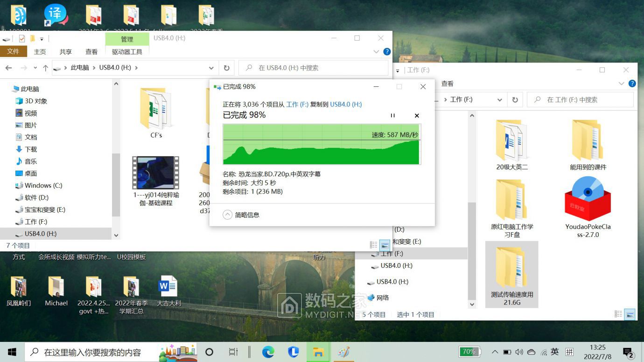Screen dimensions: 644x362
Task: Switch to large icons view in 工作 window
Action: pos(630,314)
